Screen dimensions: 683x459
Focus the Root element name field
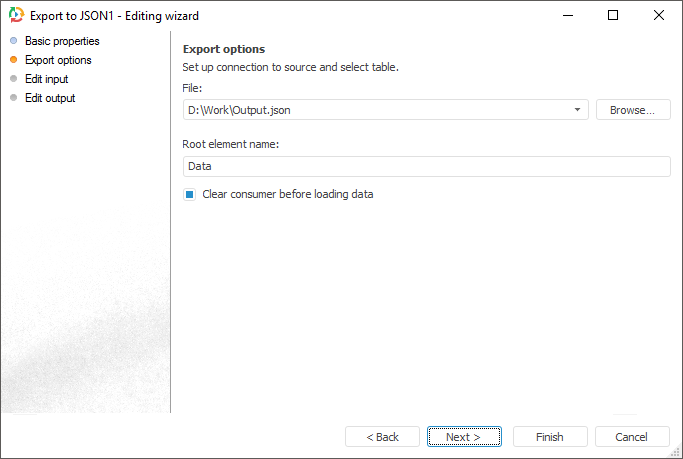(x=426, y=167)
